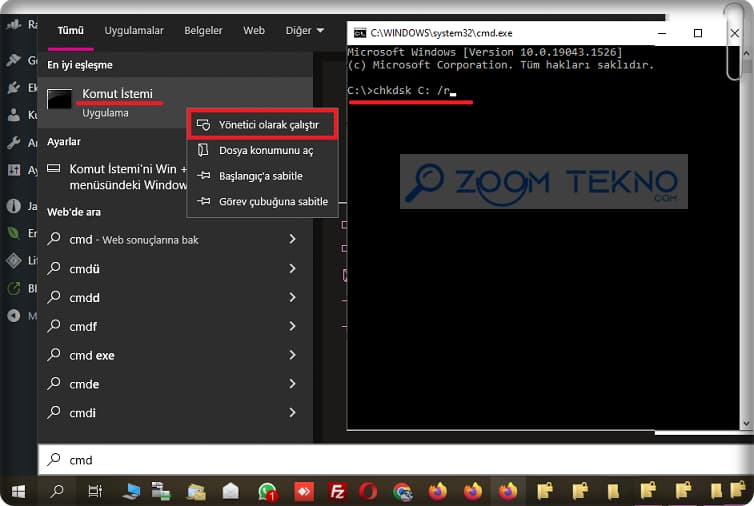Click the sliders settings icon in background sidebar
The width and height of the screenshot is (754, 506).
[x=13, y=170]
